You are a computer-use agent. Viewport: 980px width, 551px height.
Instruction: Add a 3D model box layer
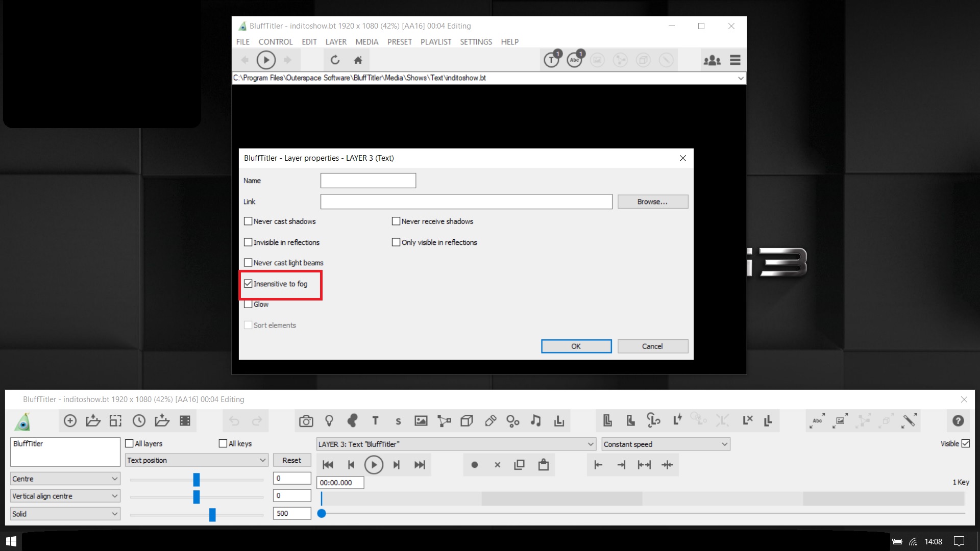pyautogui.click(x=467, y=421)
